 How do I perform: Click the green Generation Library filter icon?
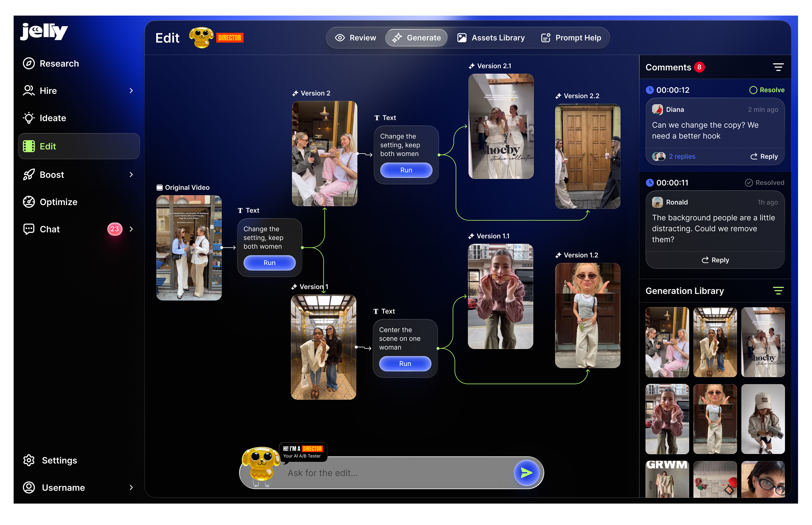(x=778, y=291)
